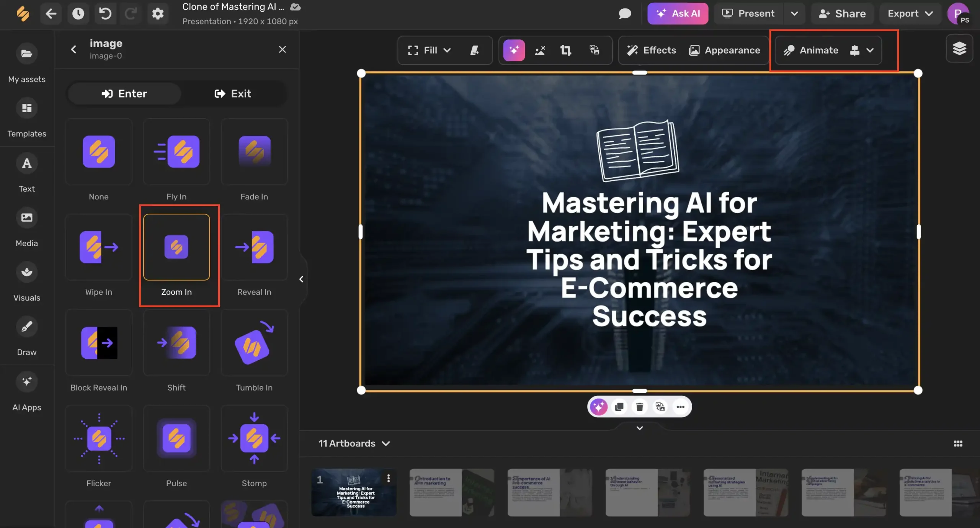Select artboard 1 thumbnail

[x=354, y=492]
